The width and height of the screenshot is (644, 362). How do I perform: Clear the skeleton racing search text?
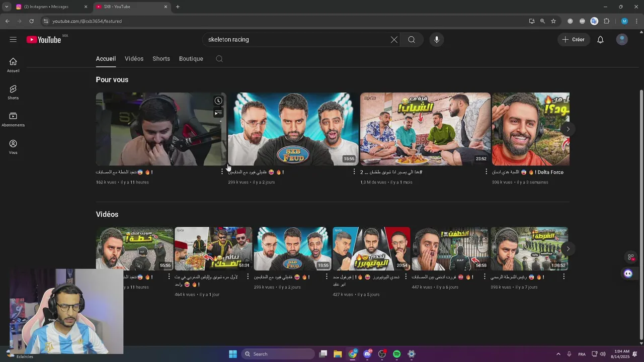tap(394, 40)
